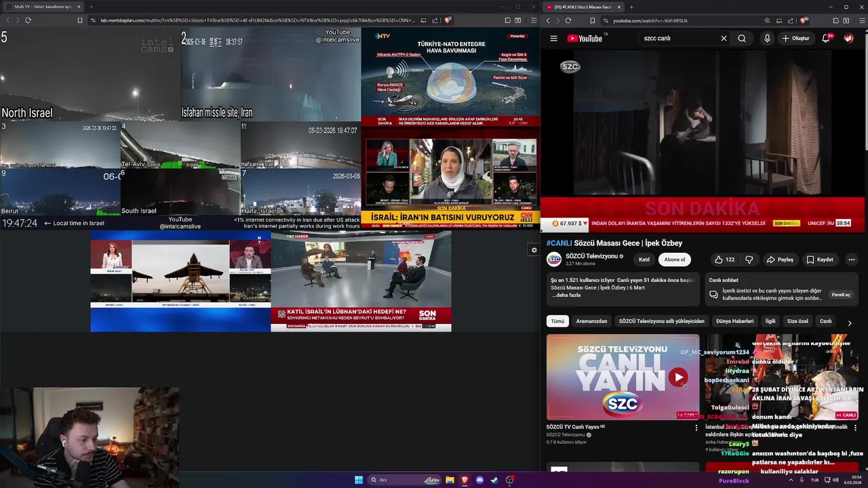Like the video with thumbs up 122

724,260
